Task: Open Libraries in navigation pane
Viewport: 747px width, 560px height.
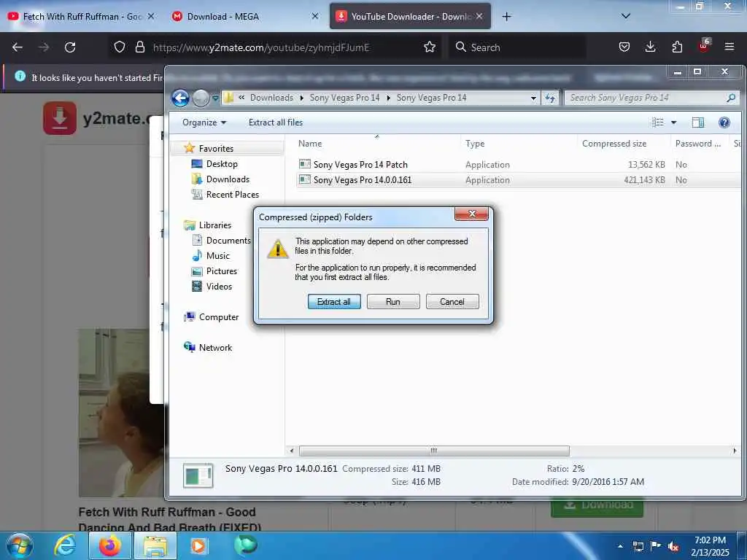Action: tap(215, 225)
